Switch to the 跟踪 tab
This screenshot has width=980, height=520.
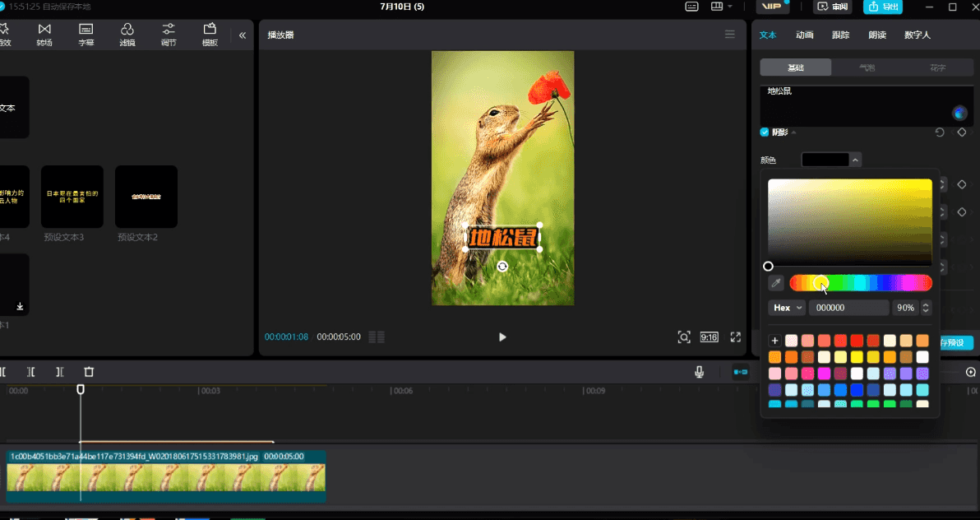[840, 35]
